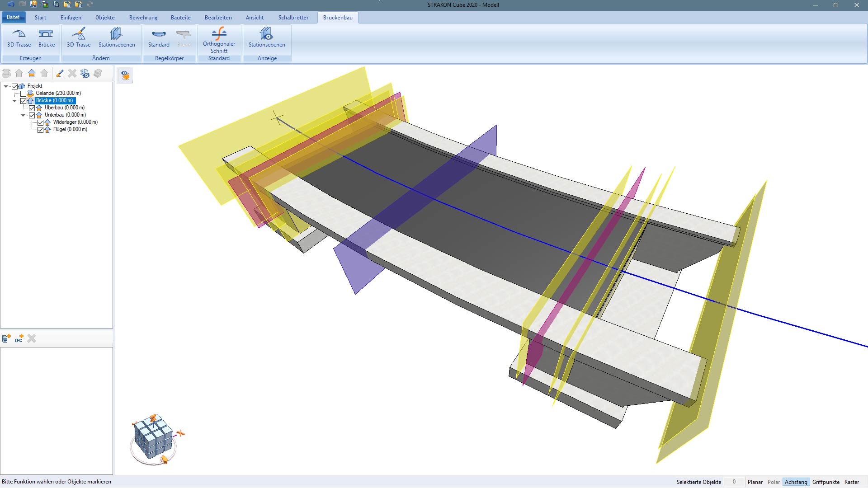Toggle Achsfang snapping in the status bar
The height and width of the screenshot is (488, 868).
tap(796, 482)
